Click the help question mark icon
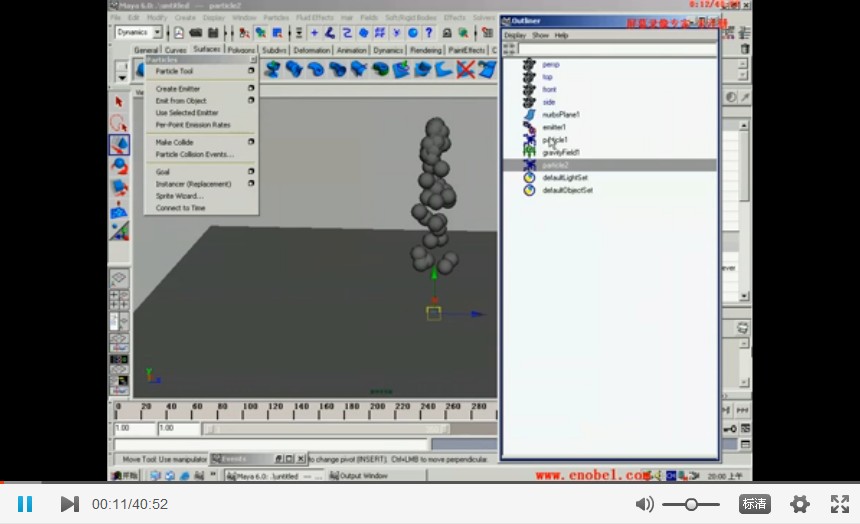Viewport: 860px width, 524px height. coord(429,33)
